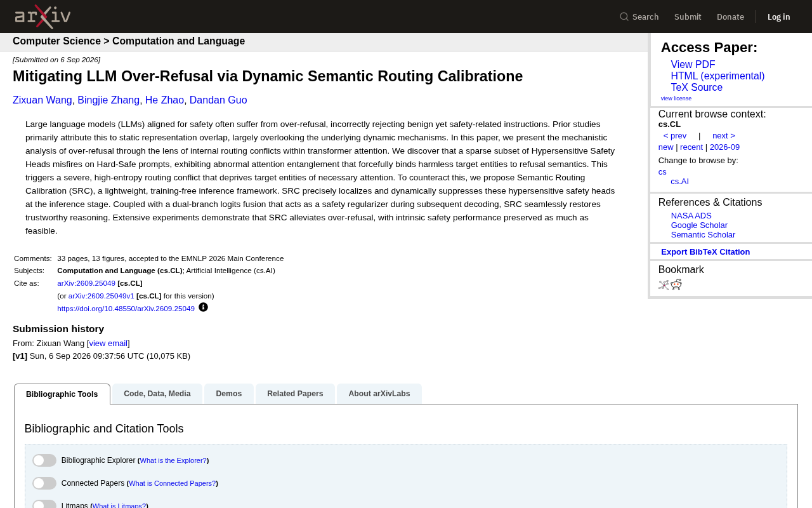The height and width of the screenshot is (508, 812).
Task: Open the arXiv:2609.25049v1 version link
Action: [101, 296]
